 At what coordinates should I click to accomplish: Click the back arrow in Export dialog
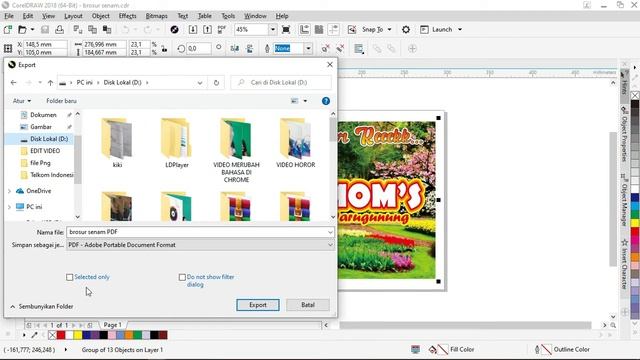coord(13,82)
